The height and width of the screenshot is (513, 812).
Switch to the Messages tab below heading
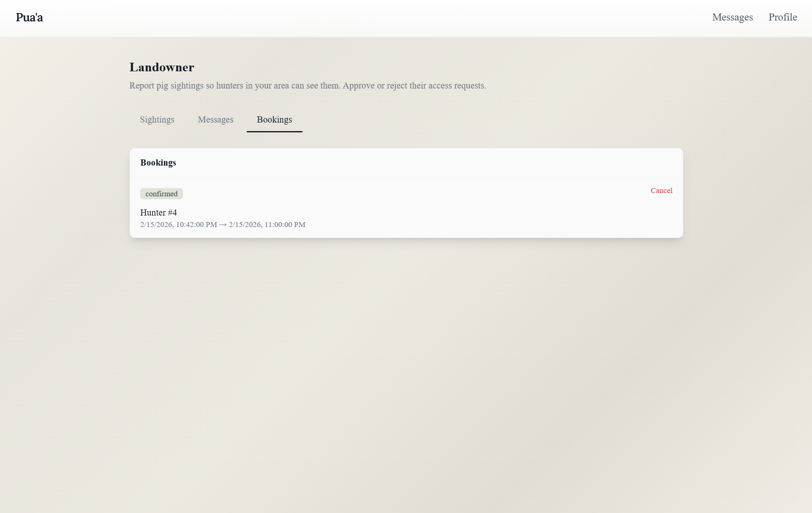pos(215,120)
